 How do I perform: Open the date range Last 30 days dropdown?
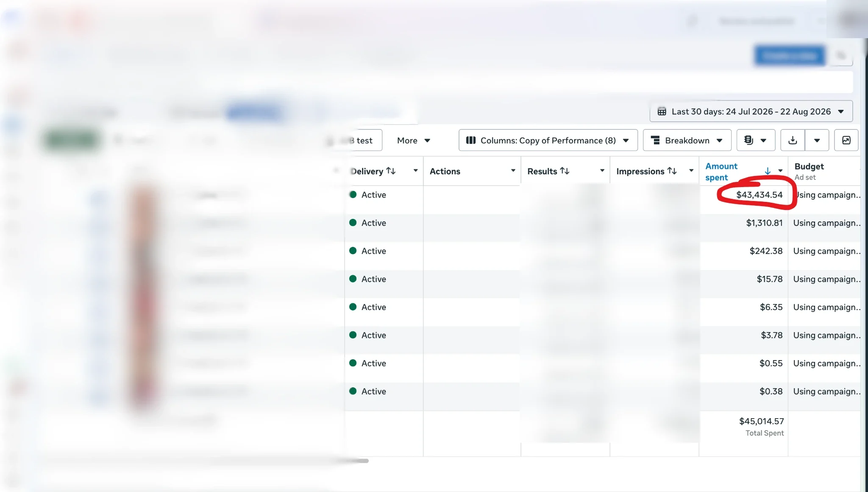(x=751, y=112)
